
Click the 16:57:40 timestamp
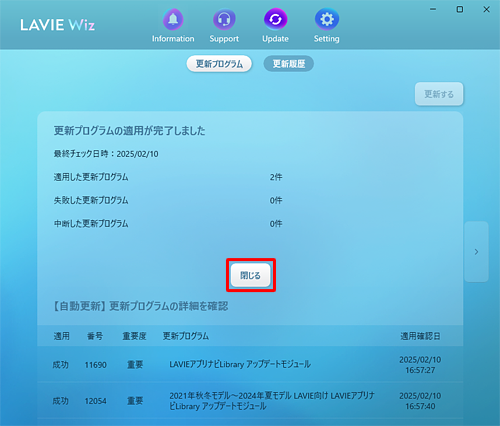pos(420,406)
